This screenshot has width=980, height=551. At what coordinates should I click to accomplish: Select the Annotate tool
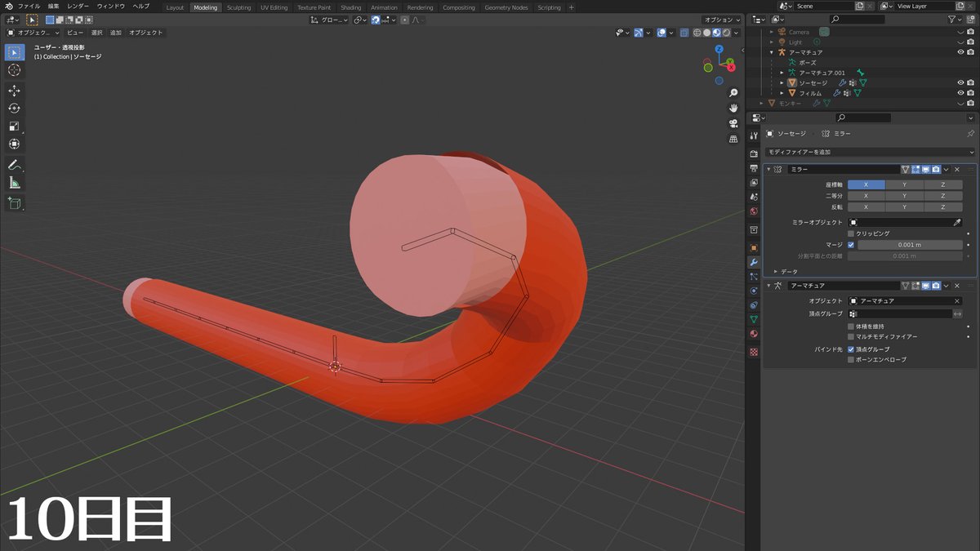tap(14, 165)
